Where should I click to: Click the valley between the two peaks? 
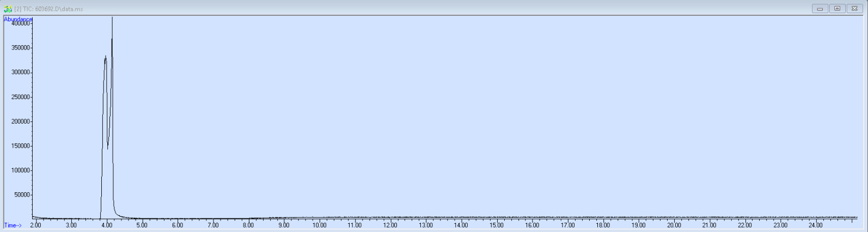(108, 148)
